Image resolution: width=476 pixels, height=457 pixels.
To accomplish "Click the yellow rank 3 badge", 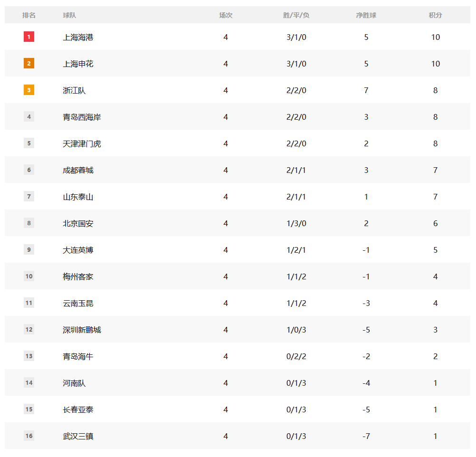I will point(29,90).
